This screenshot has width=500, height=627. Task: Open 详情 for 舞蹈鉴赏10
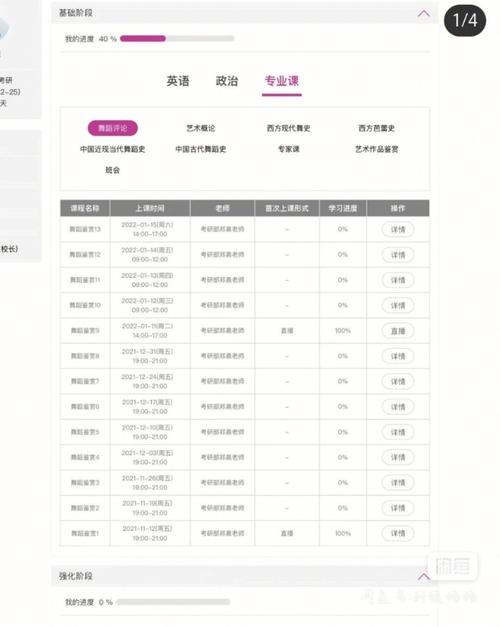pyautogui.click(x=398, y=306)
